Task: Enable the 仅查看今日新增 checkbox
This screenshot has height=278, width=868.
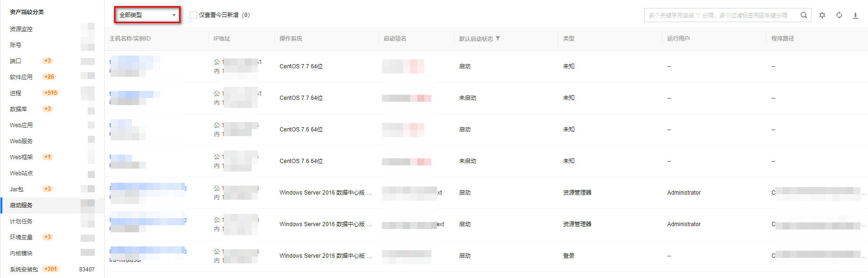Action: pyautogui.click(x=193, y=15)
